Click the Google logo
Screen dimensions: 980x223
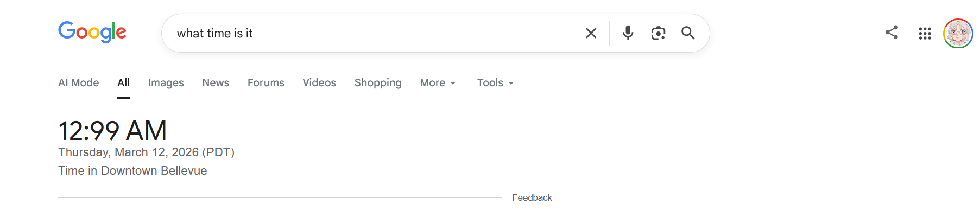(92, 32)
